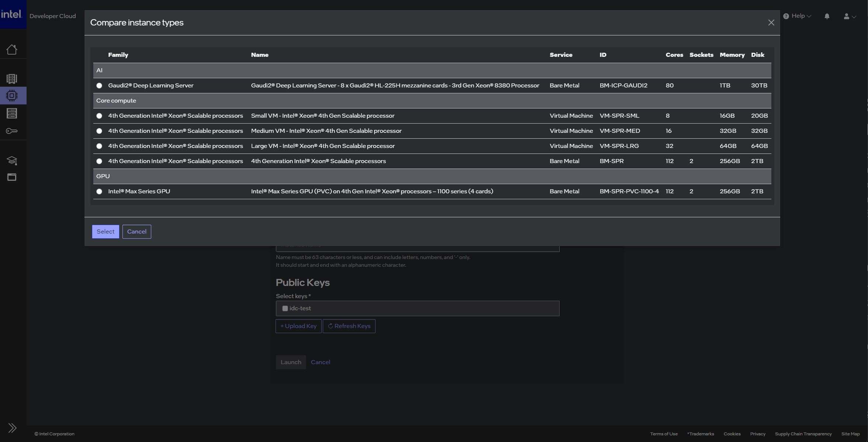
Task: Choose the Small VM instance radio button
Action: pyautogui.click(x=99, y=116)
